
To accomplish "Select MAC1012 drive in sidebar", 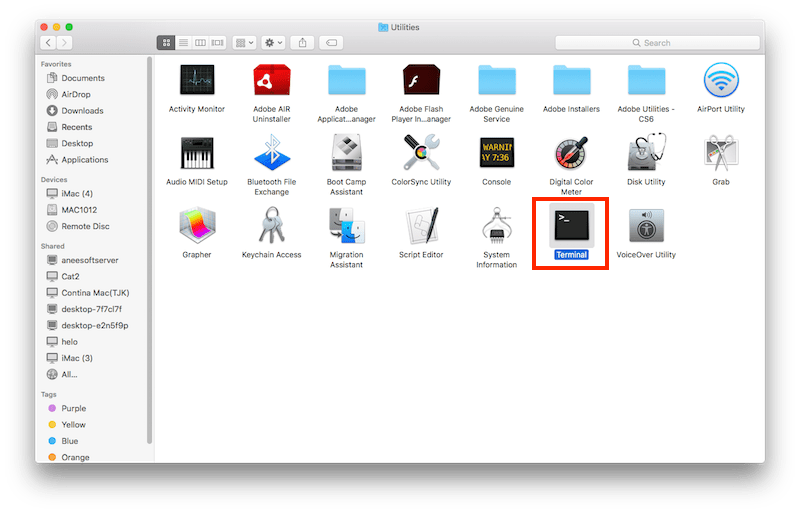I will [x=79, y=210].
